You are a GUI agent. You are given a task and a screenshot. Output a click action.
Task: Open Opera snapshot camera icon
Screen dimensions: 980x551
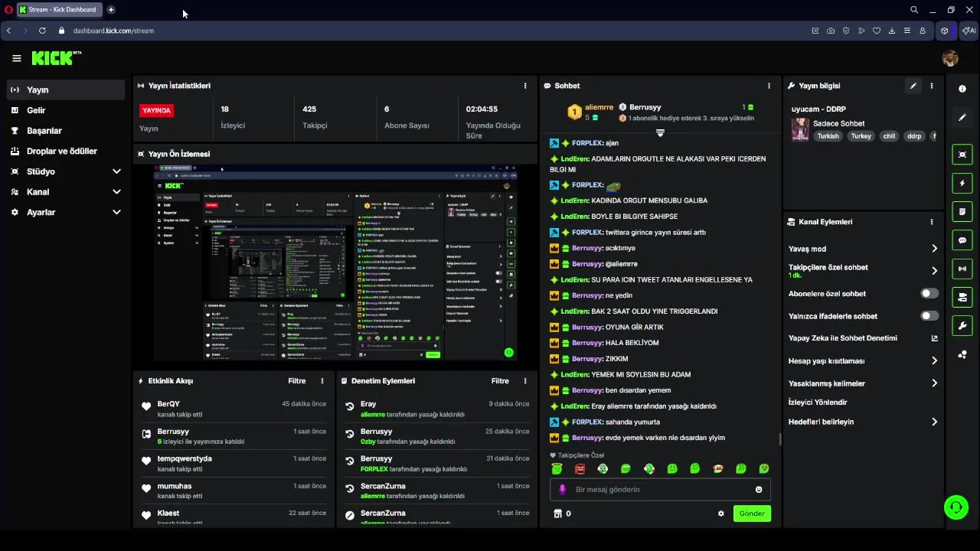point(831,31)
